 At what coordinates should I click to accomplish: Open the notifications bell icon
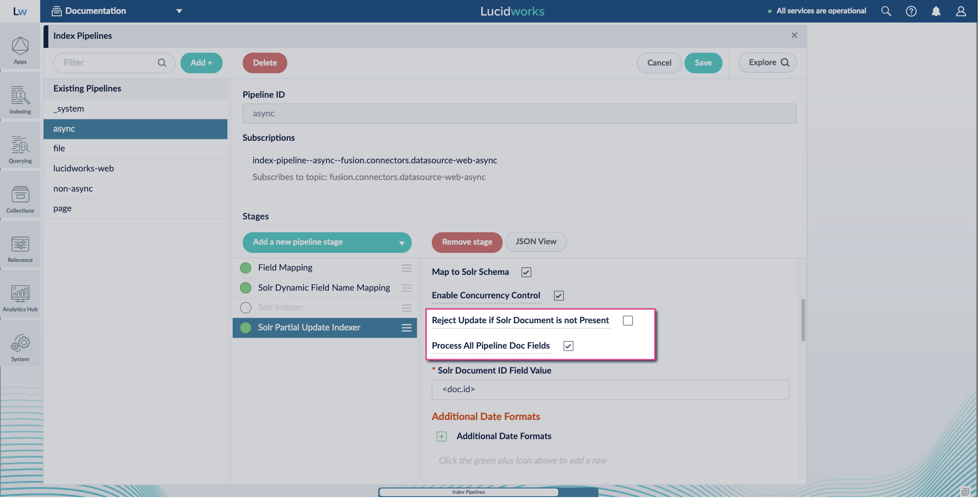point(936,11)
